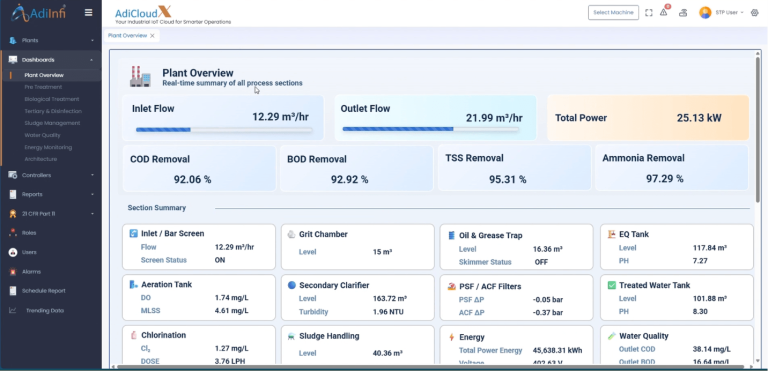Expand the Plants menu arrow
The height and width of the screenshot is (371, 768).
tap(93, 41)
